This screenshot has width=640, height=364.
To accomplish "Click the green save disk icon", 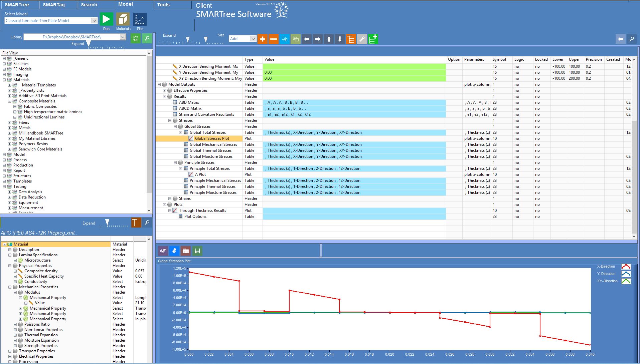I will [197, 251].
